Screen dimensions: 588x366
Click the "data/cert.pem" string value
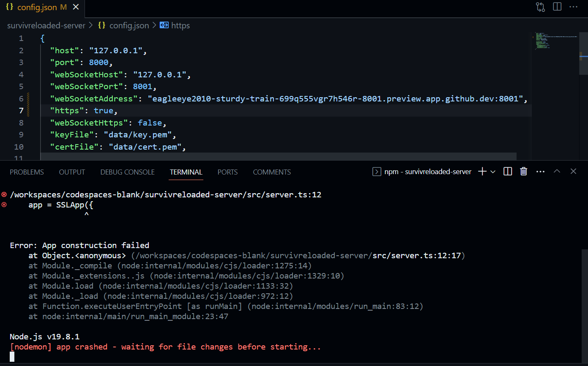[x=145, y=147]
